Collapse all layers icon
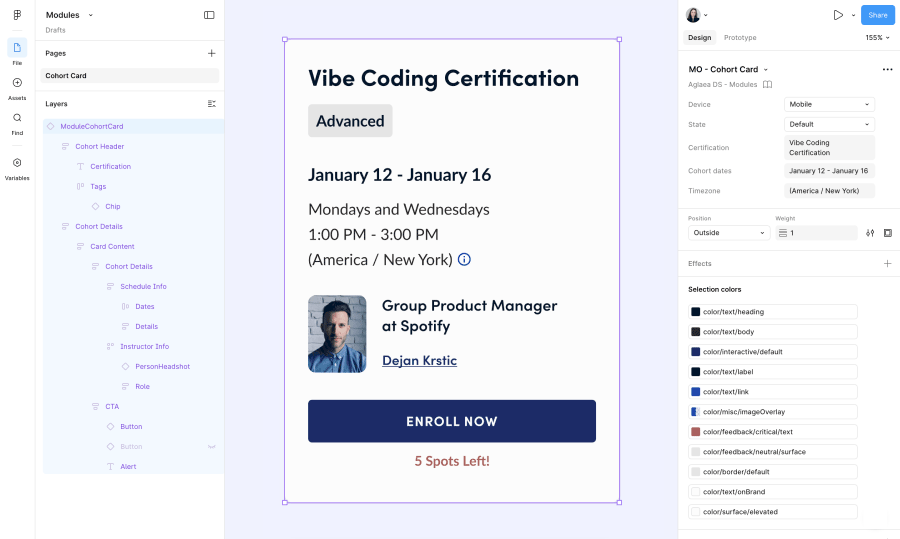900x539 pixels. pyautogui.click(x=211, y=104)
